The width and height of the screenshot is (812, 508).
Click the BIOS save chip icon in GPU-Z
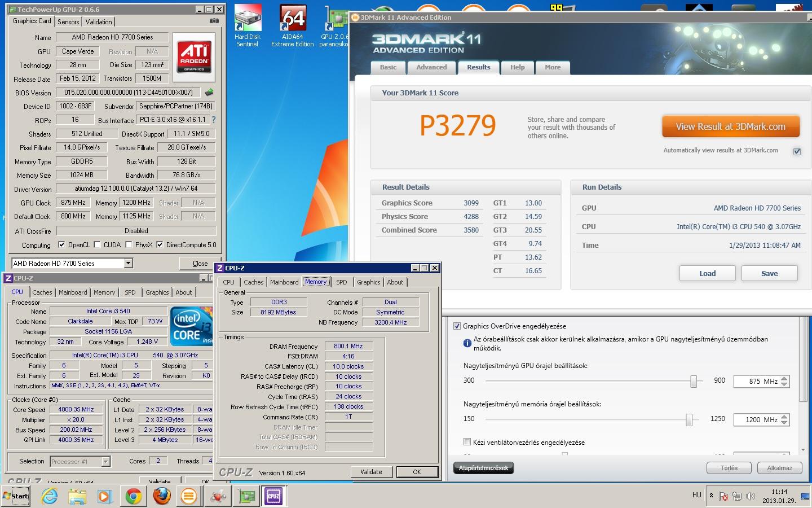[209, 92]
